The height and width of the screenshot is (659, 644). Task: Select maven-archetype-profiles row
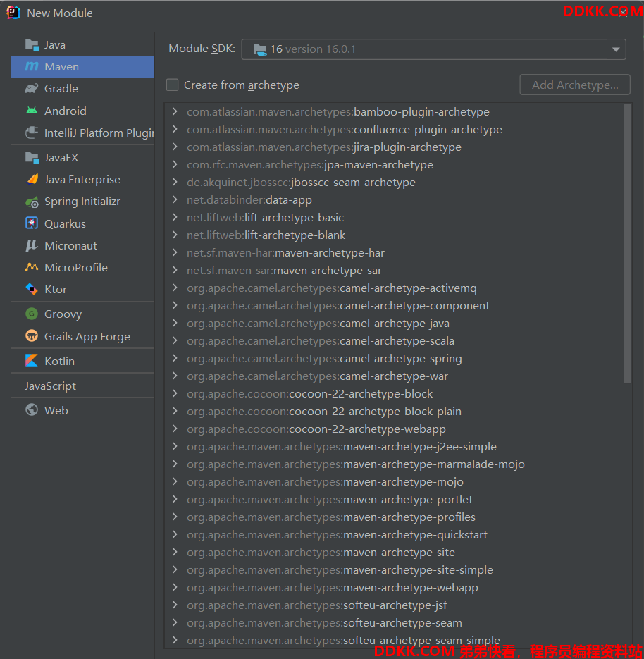click(x=394, y=517)
